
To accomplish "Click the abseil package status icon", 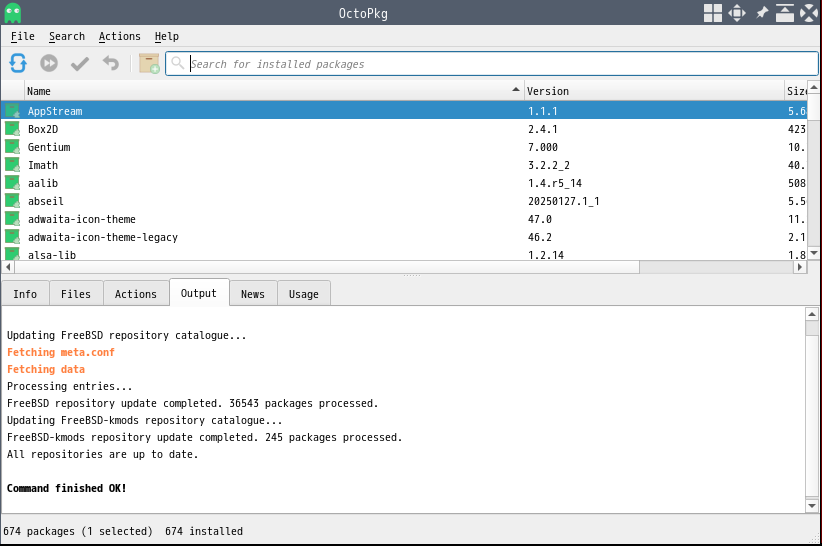I will point(13,201).
